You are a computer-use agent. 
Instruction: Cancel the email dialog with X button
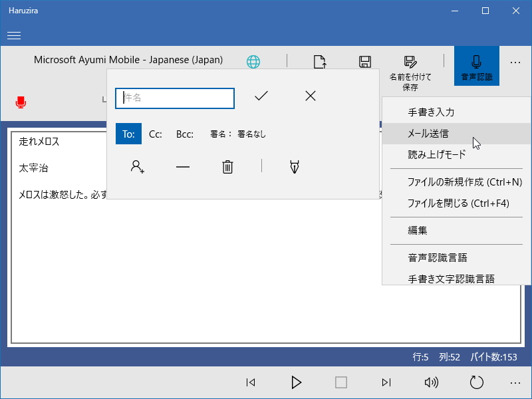pyautogui.click(x=309, y=96)
